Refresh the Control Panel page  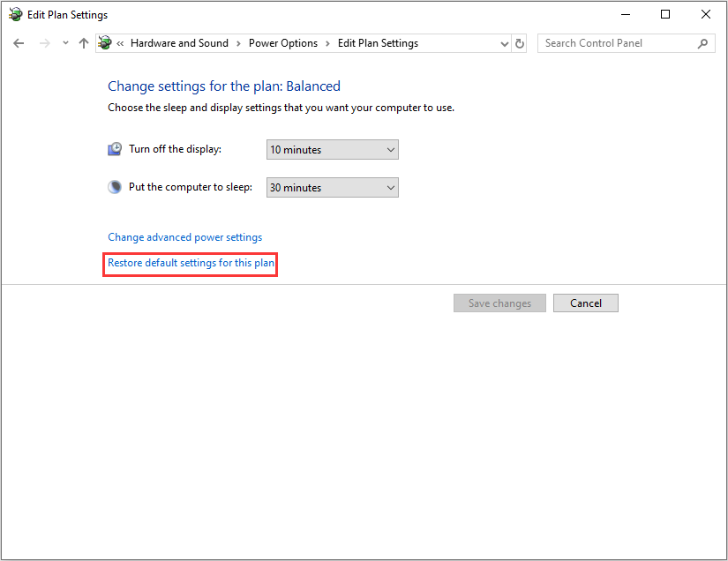pos(520,43)
